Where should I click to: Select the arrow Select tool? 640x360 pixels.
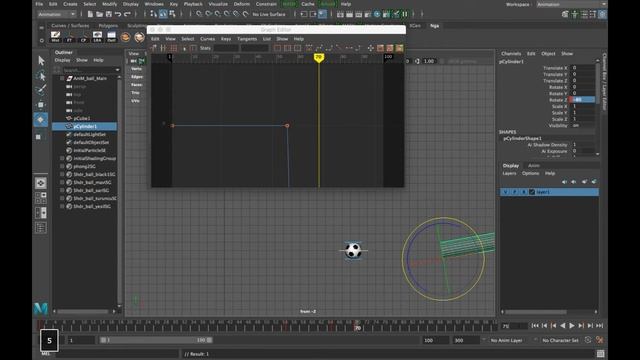[x=41, y=61]
